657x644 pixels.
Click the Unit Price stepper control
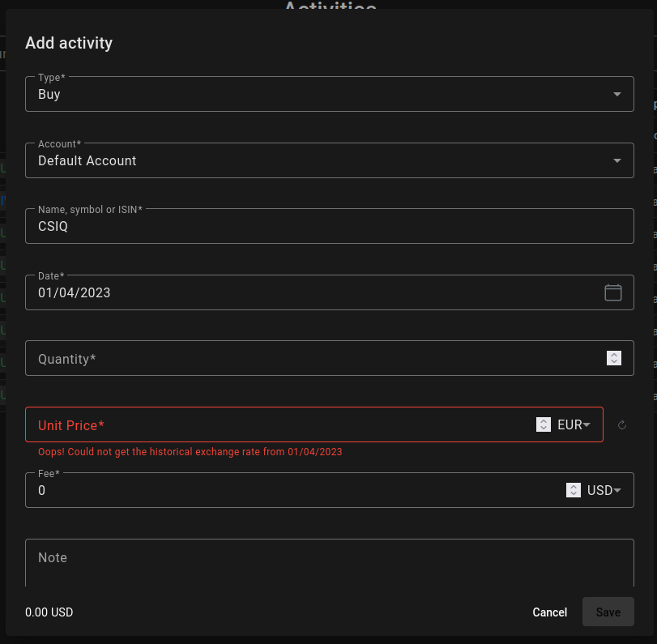(x=543, y=424)
